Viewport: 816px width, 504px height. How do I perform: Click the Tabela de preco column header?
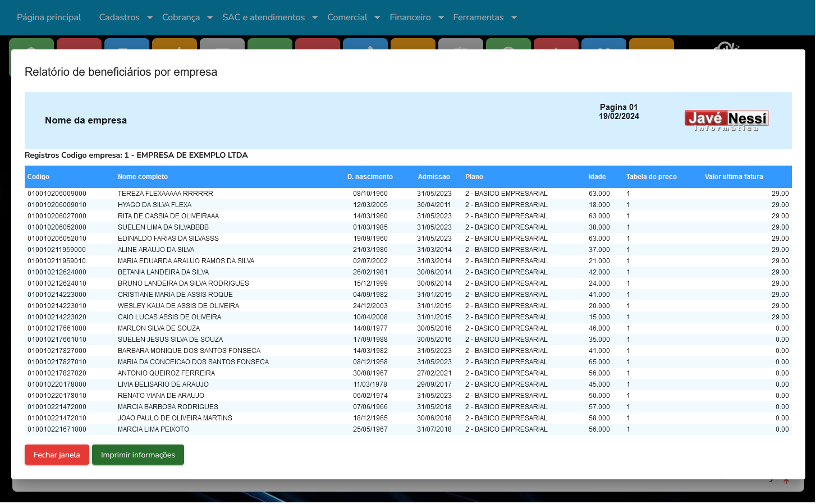(651, 177)
